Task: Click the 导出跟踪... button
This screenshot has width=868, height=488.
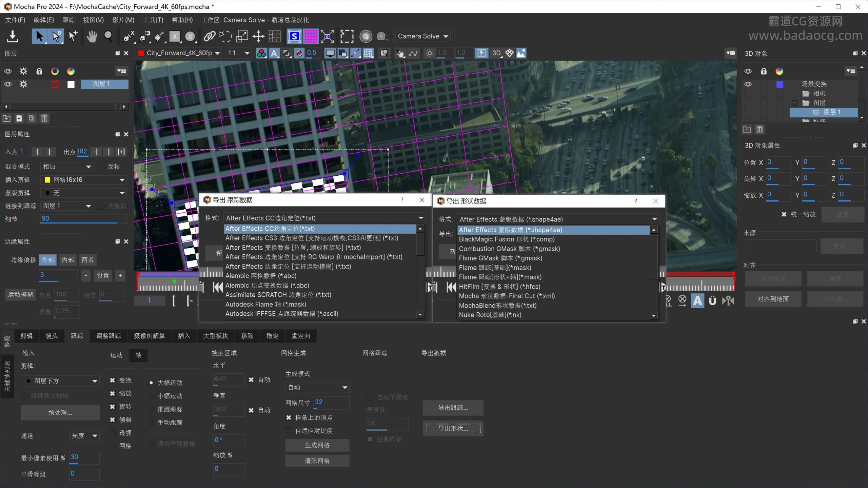Action: 453,408
